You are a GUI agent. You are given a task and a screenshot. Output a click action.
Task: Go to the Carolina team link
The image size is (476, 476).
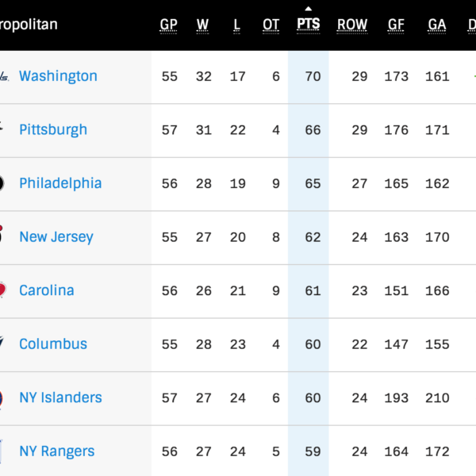tap(47, 290)
